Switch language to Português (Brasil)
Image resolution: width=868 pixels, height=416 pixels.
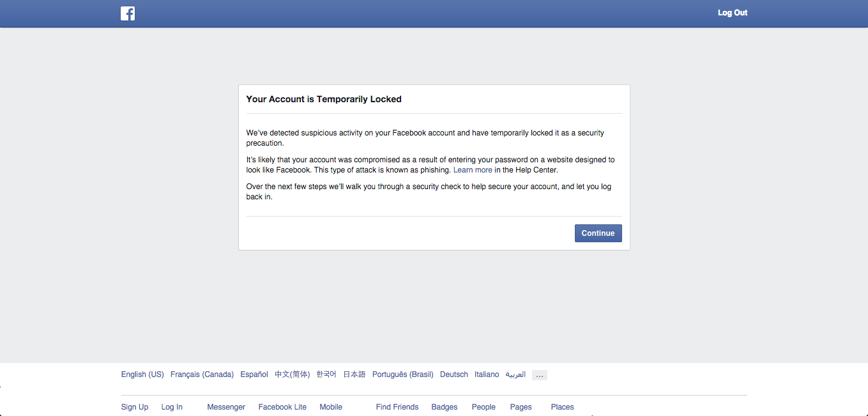tap(403, 374)
